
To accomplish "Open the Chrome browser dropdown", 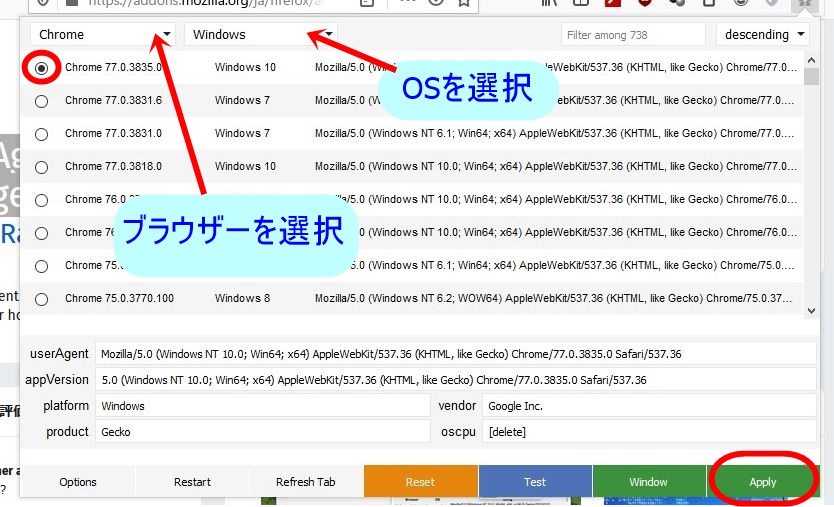I will point(103,35).
